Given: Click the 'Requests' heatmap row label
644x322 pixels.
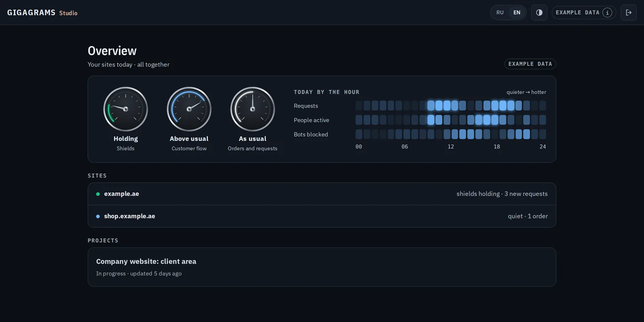Looking at the screenshot, I should click(306, 106).
